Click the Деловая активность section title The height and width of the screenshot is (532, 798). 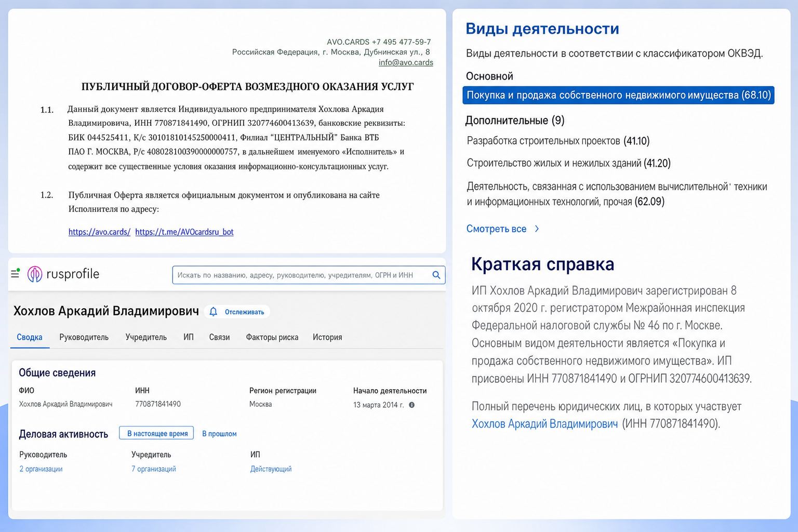pyautogui.click(x=63, y=434)
